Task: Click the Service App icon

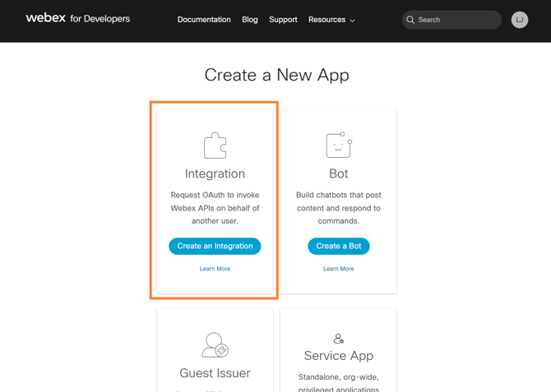Action: [x=338, y=339]
